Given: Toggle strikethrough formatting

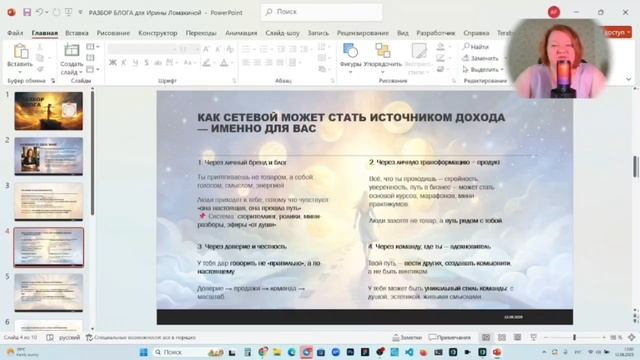Looking at the screenshot, I should (158, 62).
